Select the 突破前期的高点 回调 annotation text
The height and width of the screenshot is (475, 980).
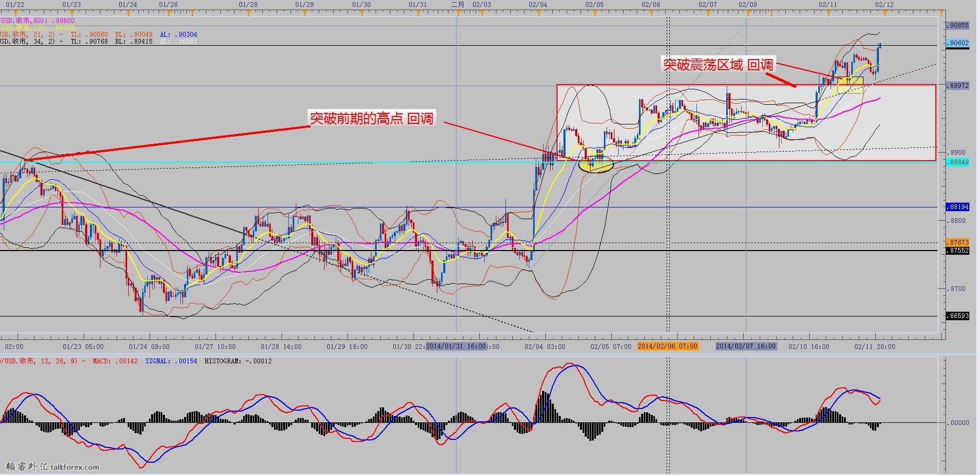[372, 118]
